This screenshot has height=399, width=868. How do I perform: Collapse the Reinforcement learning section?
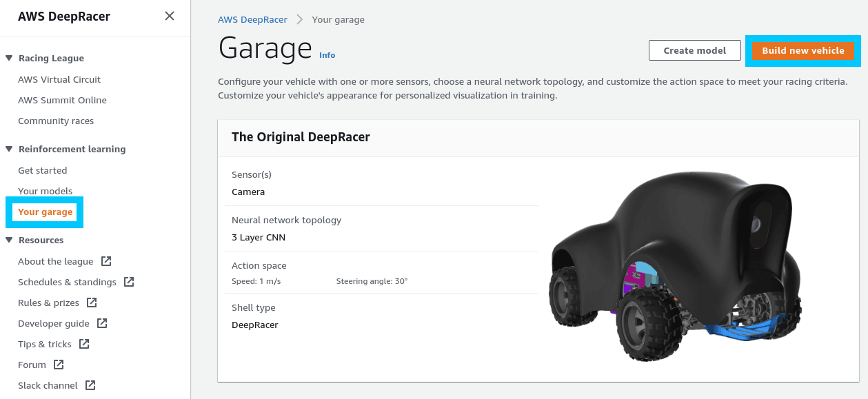[9, 150]
